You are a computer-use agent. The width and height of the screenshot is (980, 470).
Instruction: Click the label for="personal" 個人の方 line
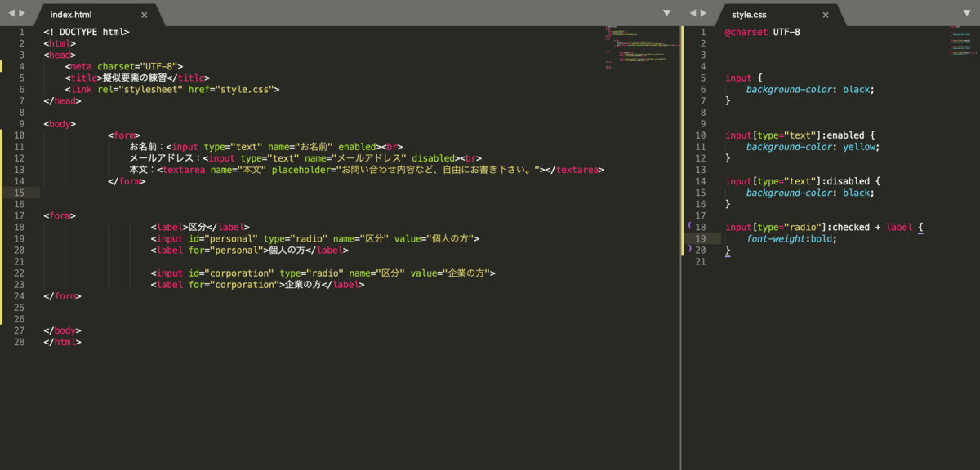pos(249,250)
